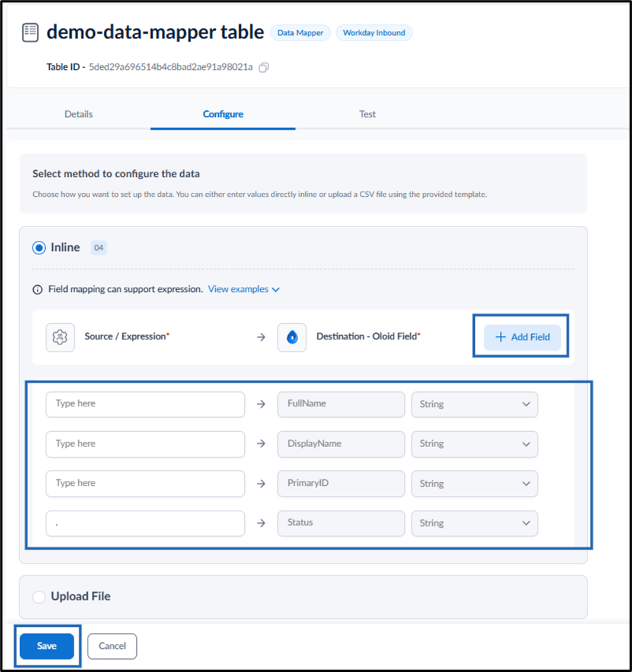This screenshot has height=672, width=632.
Task: Click the Data Mapper tag
Action: pos(301,33)
